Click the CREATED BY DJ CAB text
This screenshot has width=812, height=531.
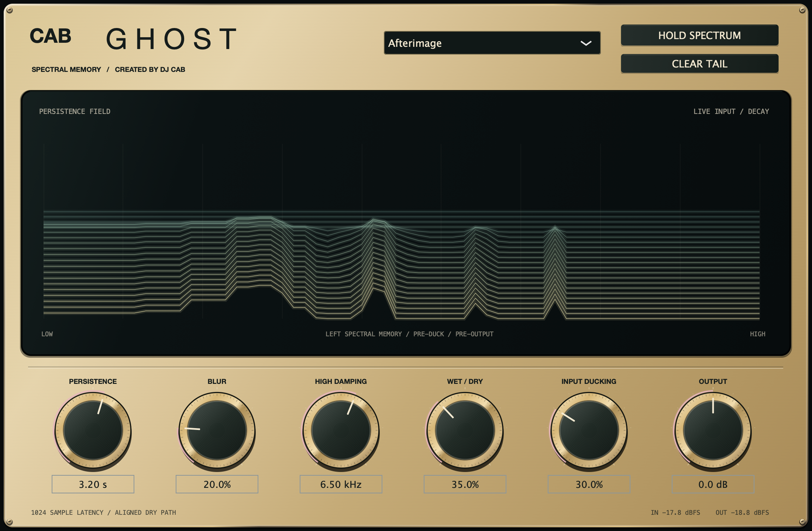150,69
